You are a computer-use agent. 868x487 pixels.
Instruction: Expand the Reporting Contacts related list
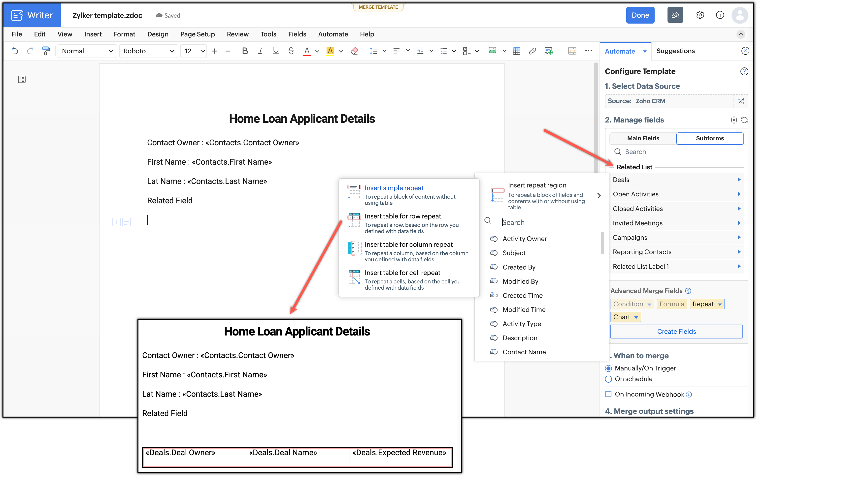[676, 252]
